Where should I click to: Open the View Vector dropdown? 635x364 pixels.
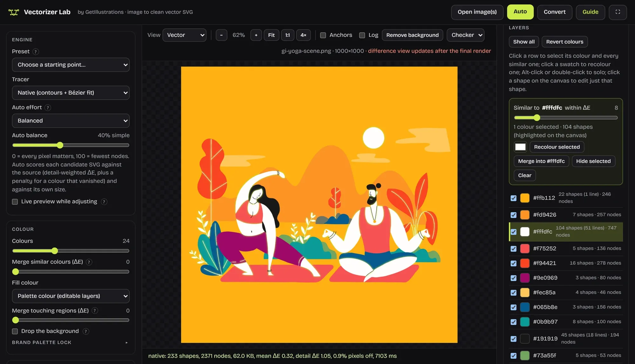click(x=184, y=35)
